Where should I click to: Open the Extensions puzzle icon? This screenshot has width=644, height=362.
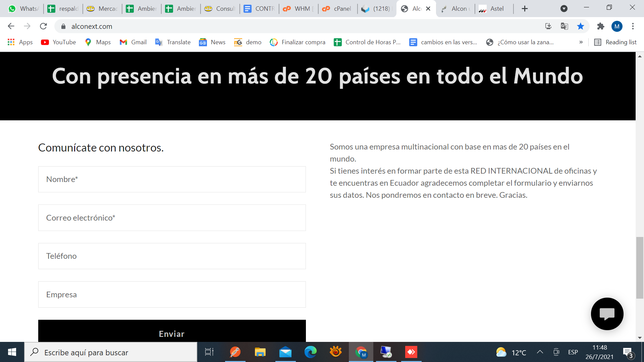[x=601, y=26]
